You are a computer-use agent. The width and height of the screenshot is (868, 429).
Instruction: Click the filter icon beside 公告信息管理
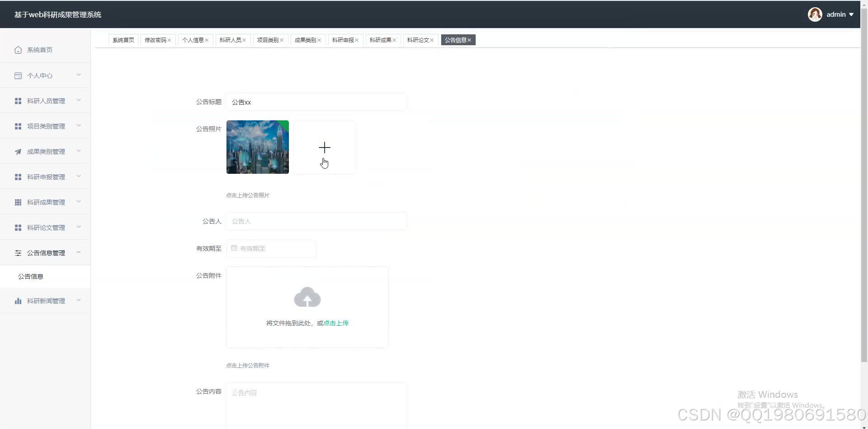click(x=18, y=253)
